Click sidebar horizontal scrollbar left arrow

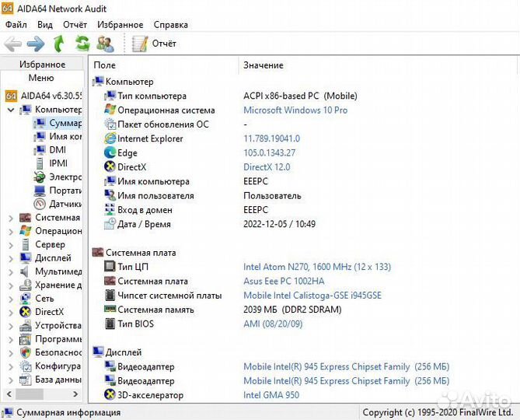click(9, 394)
